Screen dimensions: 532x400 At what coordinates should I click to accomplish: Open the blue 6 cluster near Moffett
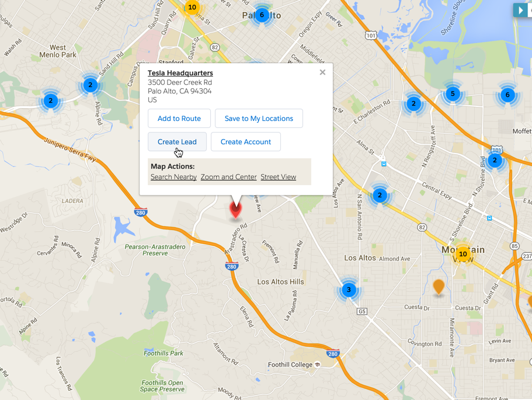tap(507, 95)
